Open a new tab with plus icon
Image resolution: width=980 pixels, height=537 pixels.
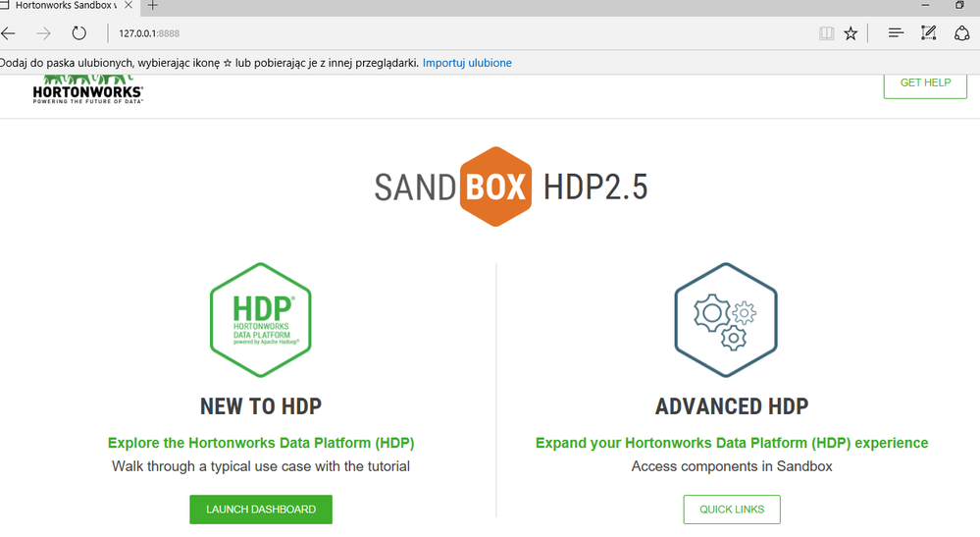coord(152,5)
